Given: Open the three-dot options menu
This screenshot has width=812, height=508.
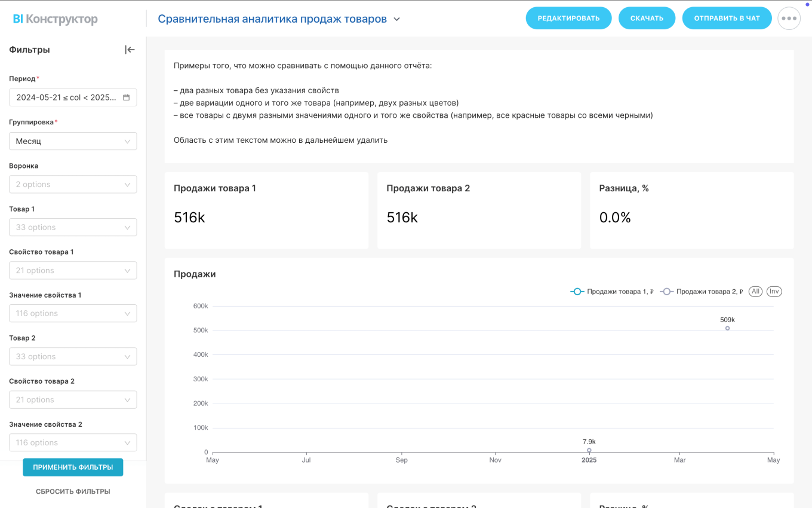Looking at the screenshot, I should click(x=789, y=18).
